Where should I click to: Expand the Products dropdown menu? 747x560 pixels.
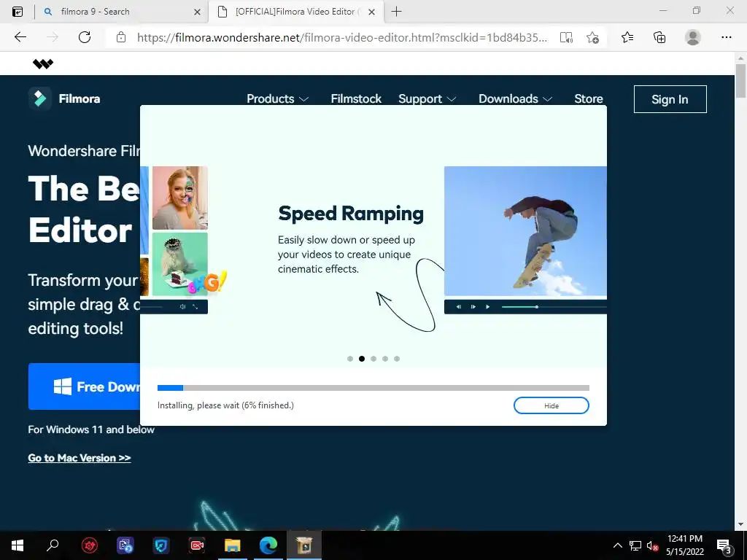(x=277, y=98)
